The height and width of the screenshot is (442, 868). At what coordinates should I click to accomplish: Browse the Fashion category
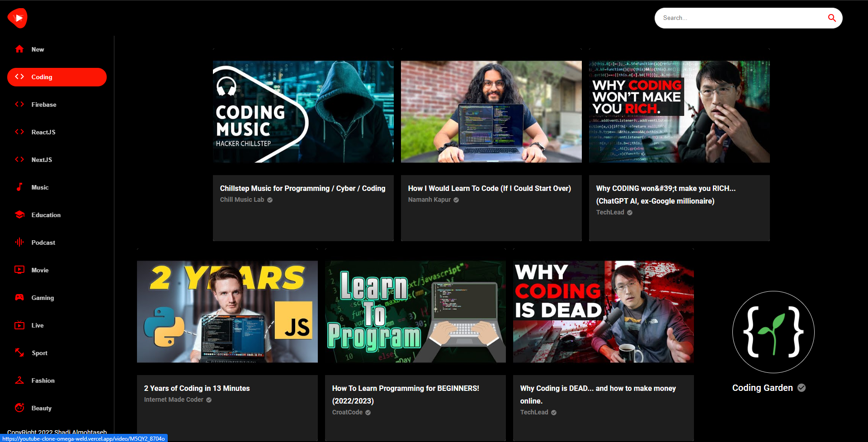pyautogui.click(x=57, y=380)
